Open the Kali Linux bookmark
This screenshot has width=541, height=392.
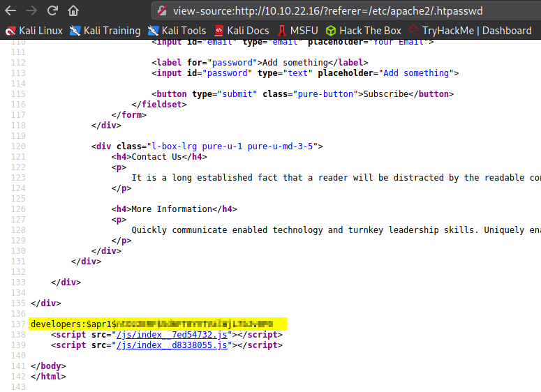coord(34,31)
